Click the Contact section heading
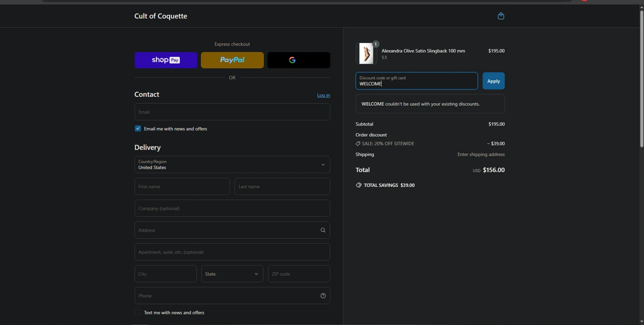Image resolution: width=644 pixels, height=325 pixels. point(147,95)
